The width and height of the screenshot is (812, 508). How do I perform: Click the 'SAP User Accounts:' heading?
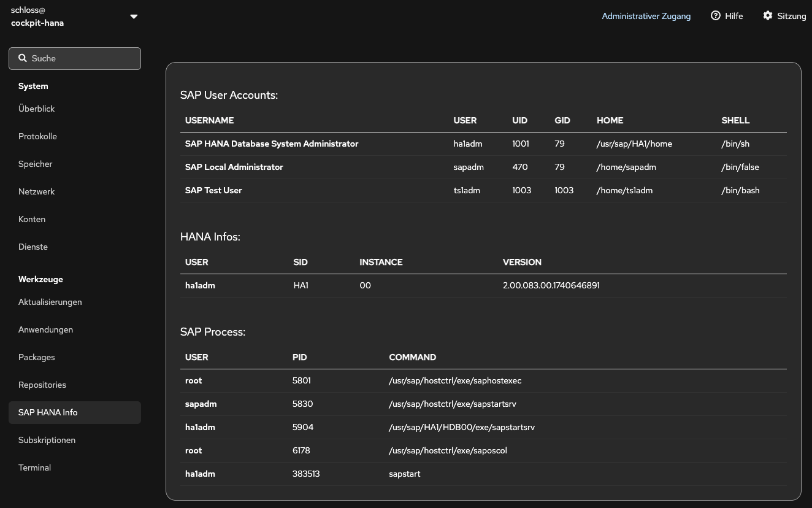[x=229, y=95]
